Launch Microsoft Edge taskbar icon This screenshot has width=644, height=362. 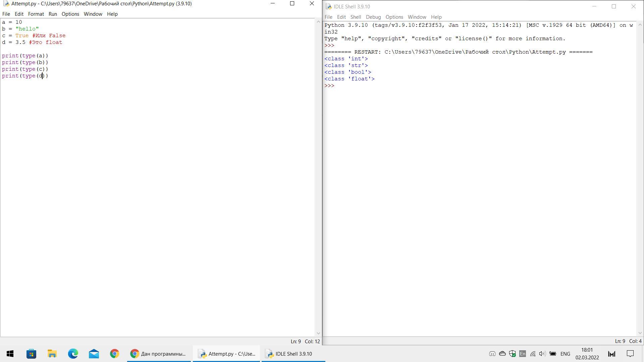[x=73, y=354]
